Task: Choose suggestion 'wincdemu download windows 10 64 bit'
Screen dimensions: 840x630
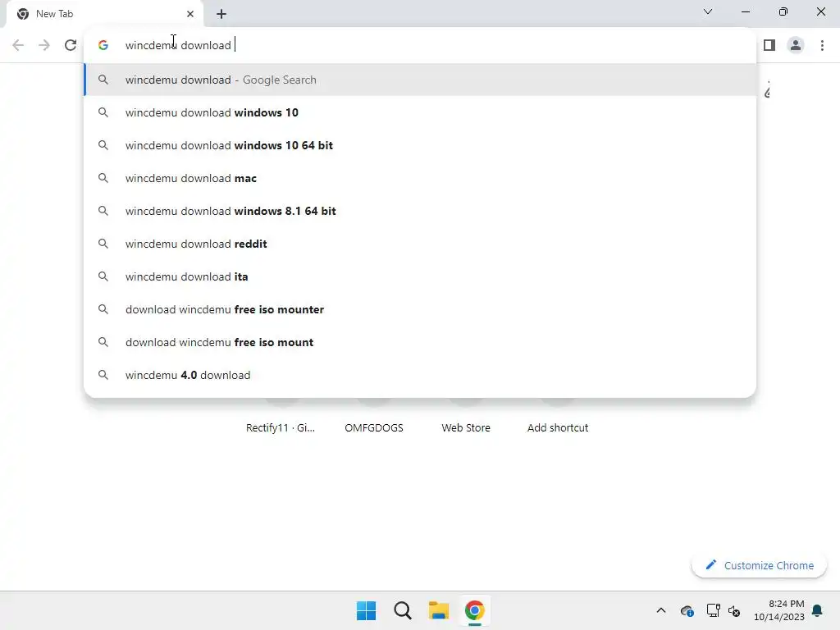Action: tap(420, 145)
